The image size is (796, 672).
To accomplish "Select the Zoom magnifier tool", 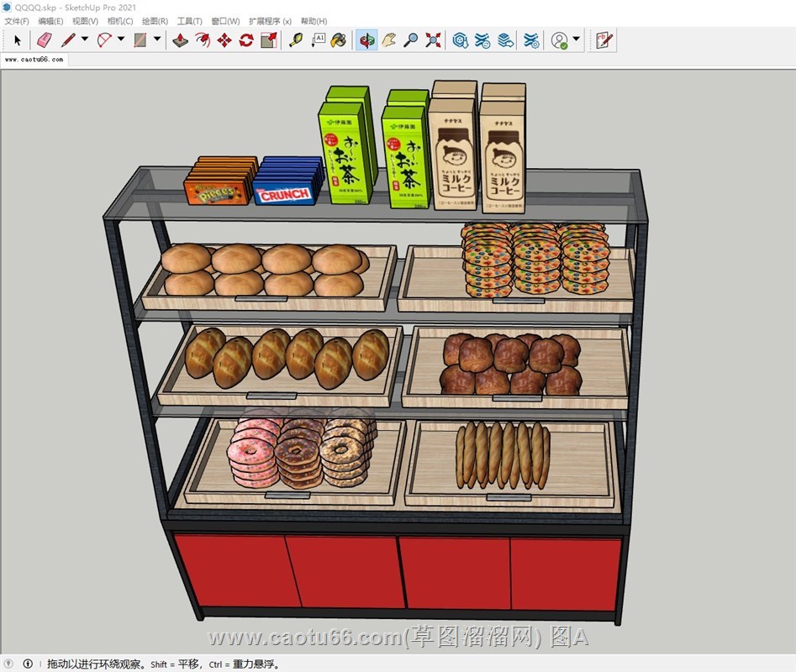I will point(410,39).
